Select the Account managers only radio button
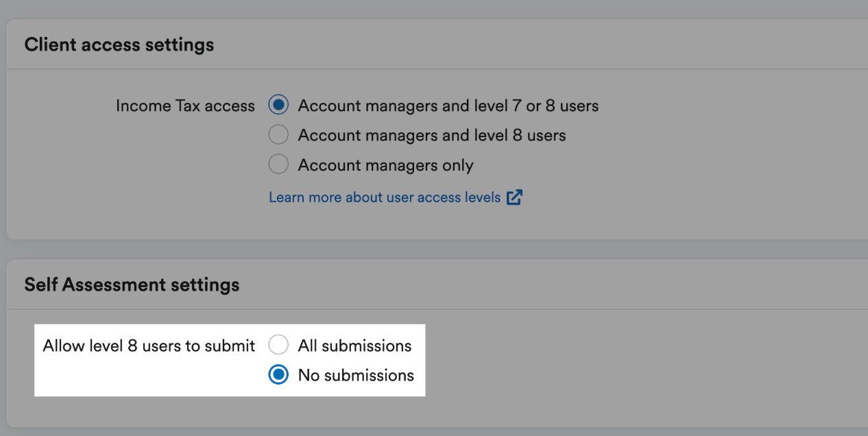The image size is (868, 436). tap(278, 165)
